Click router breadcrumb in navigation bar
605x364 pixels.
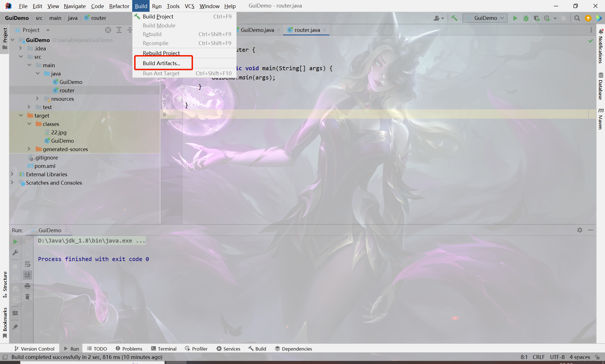click(x=95, y=18)
